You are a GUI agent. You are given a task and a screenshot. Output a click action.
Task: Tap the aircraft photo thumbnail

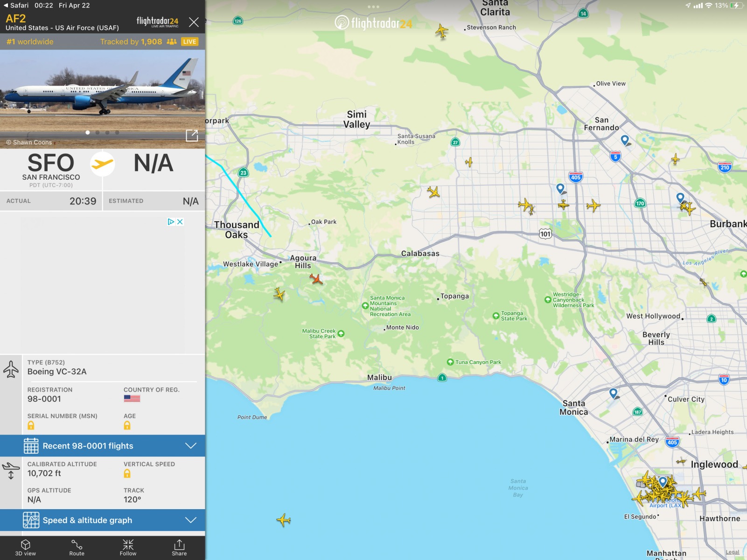[x=103, y=99]
